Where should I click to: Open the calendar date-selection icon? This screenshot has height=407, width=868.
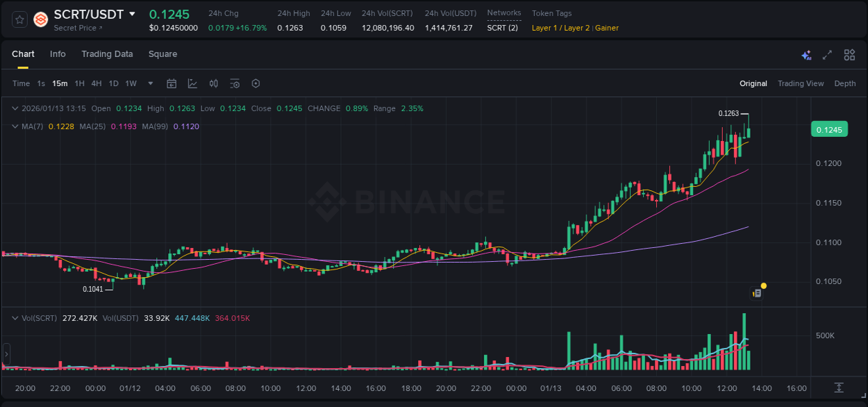pos(172,83)
